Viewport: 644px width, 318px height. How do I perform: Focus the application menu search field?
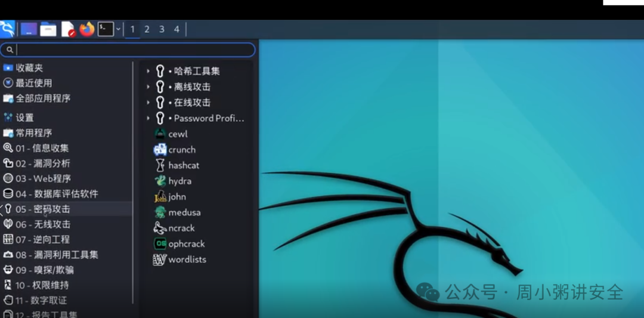coord(128,50)
